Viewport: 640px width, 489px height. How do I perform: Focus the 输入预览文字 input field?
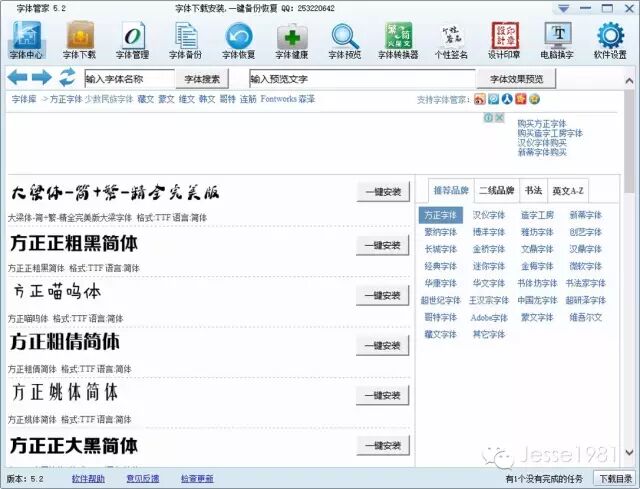[x=362, y=79]
